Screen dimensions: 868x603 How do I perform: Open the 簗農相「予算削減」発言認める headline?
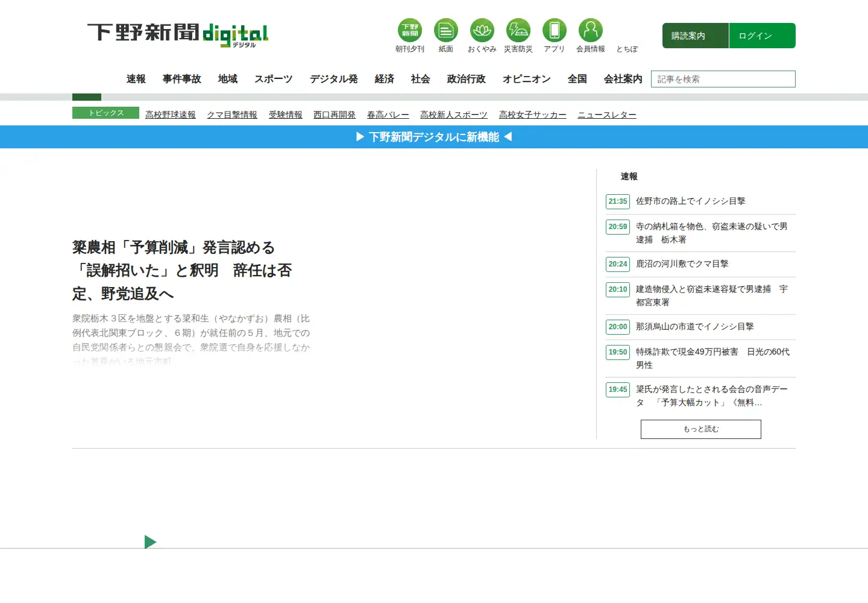coord(182,271)
